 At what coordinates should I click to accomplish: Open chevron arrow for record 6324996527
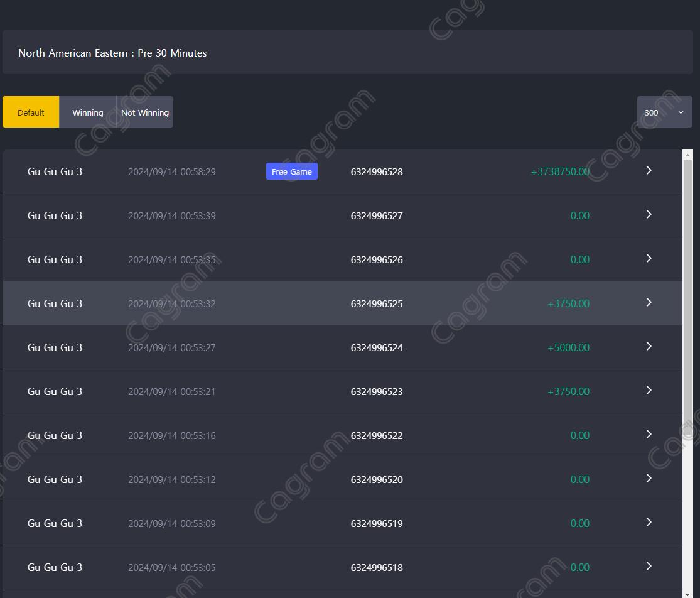point(649,215)
